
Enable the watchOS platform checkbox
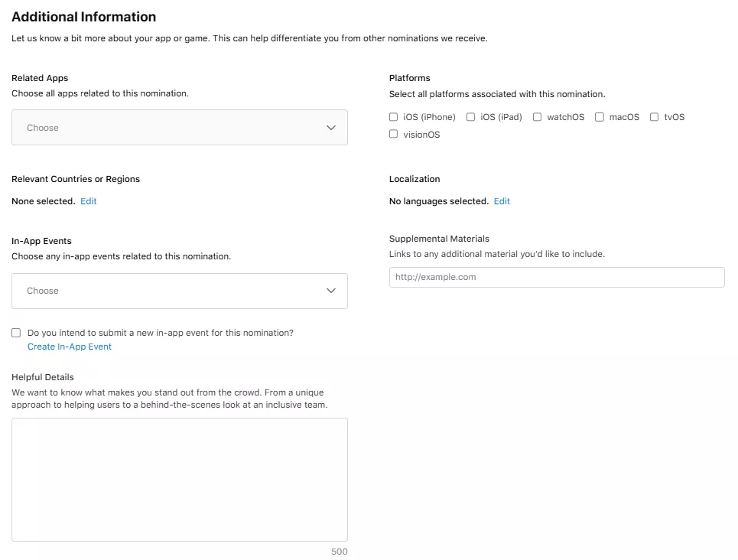tap(537, 117)
